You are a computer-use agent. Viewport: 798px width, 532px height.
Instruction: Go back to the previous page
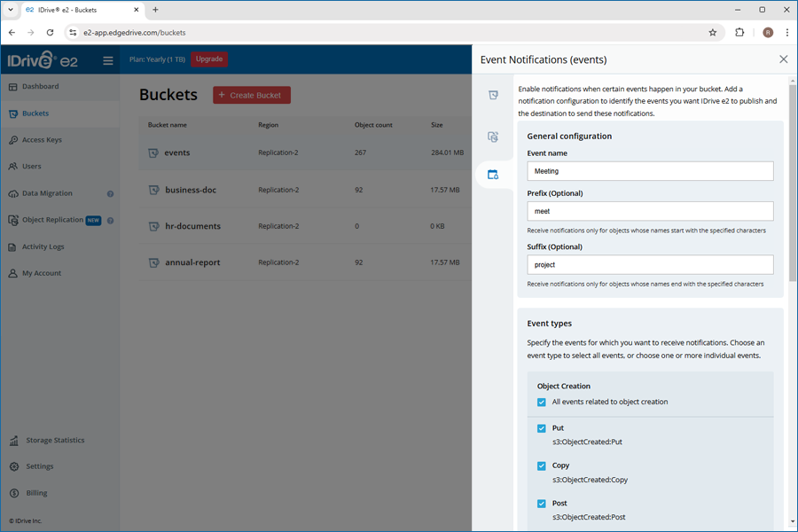(x=12, y=33)
